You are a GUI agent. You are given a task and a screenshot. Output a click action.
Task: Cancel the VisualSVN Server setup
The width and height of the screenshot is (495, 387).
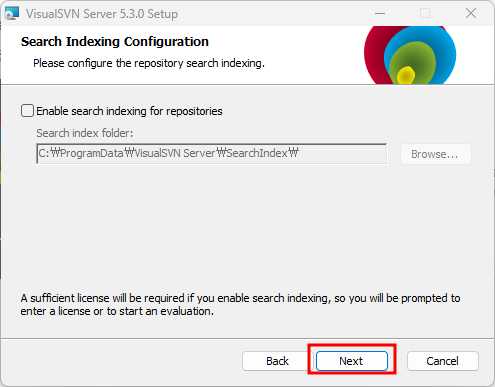coord(442,361)
